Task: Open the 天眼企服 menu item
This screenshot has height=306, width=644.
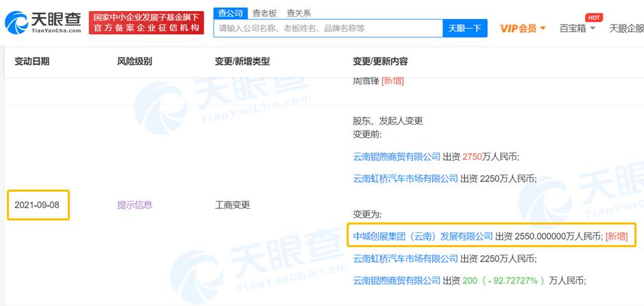Action: coord(626,28)
